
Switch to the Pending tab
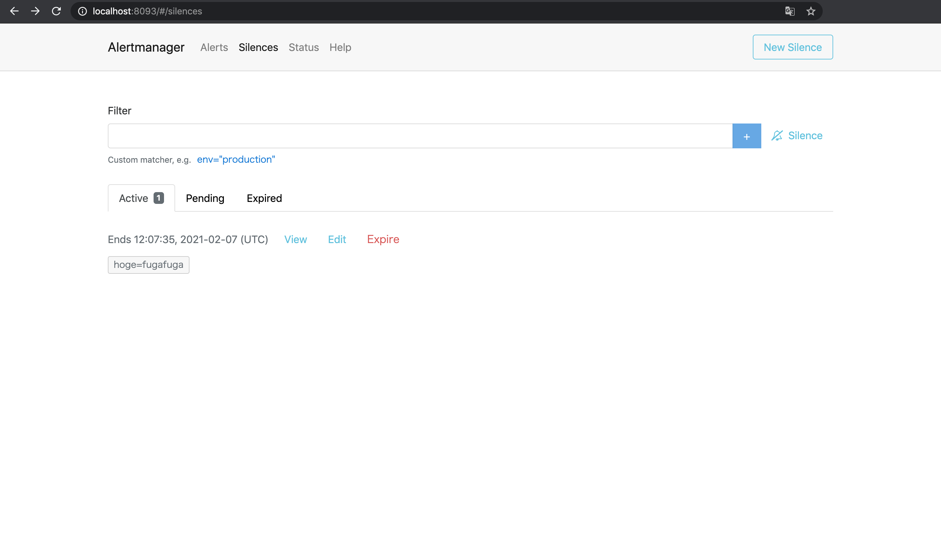(x=205, y=198)
